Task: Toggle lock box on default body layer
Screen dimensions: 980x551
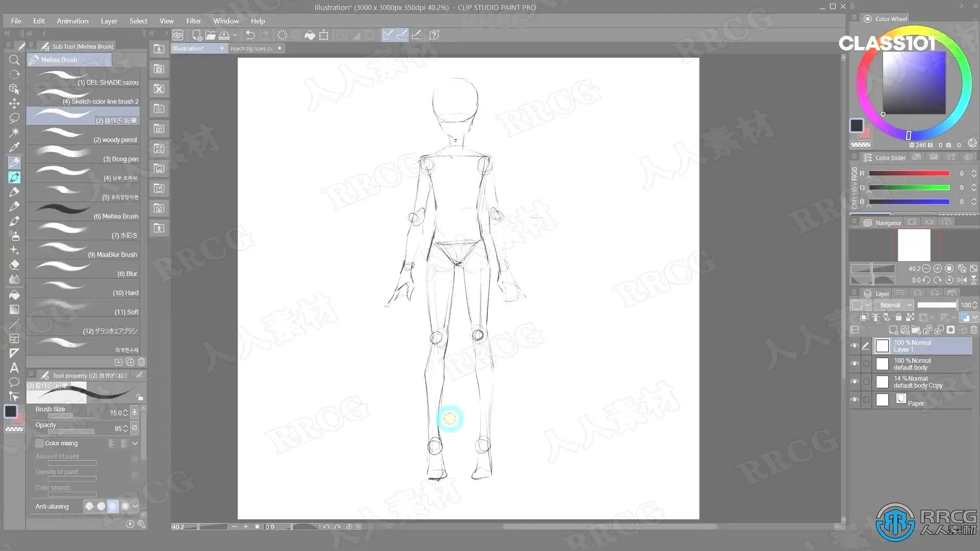Action: tap(866, 364)
